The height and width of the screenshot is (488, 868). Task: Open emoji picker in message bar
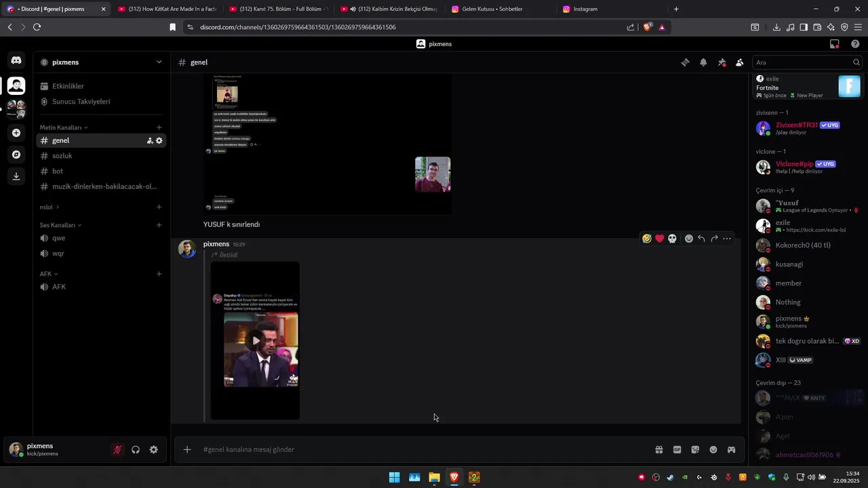pos(713,449)
